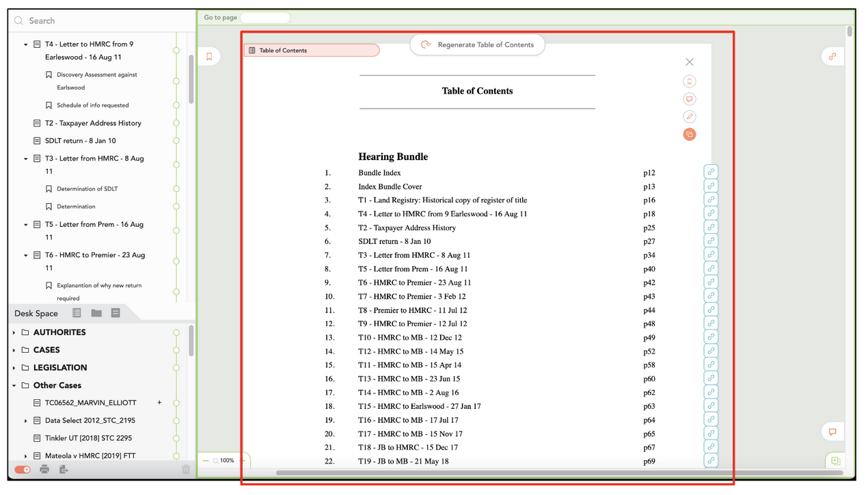
Task: Click the trash delete icon
Action: click(x=186, y=470)
